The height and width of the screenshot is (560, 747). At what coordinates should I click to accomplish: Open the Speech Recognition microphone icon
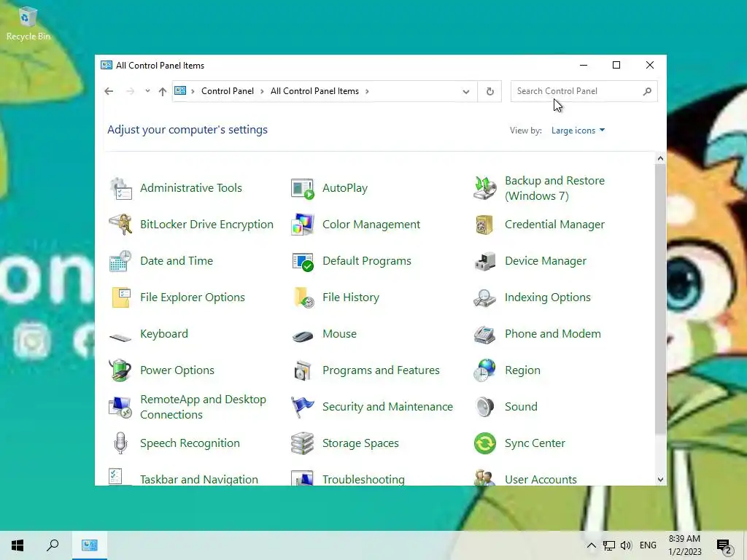[x=120, y=443]
